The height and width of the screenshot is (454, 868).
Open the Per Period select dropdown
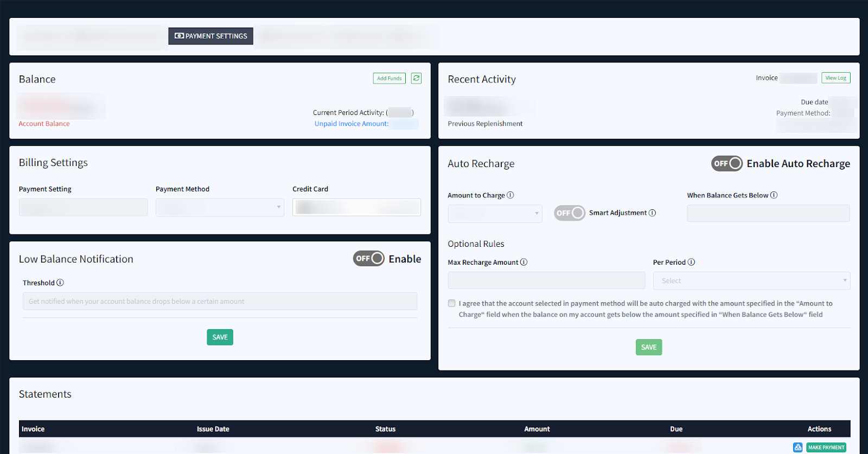click(751, 281)
